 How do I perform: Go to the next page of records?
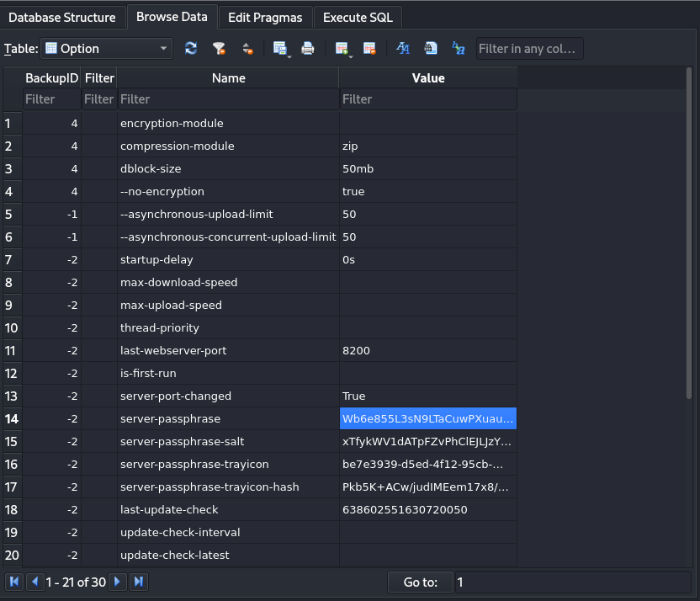[119, 582]
